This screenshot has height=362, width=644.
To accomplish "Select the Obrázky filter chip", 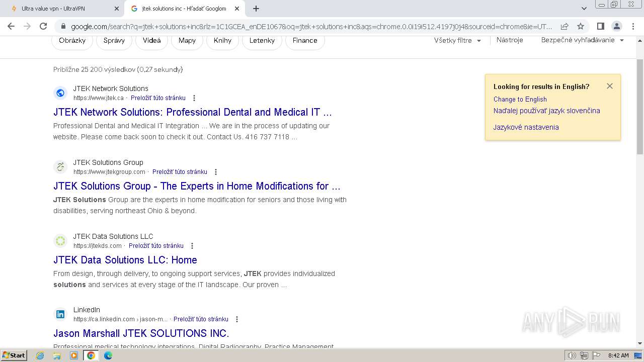I will coord(72,40).
